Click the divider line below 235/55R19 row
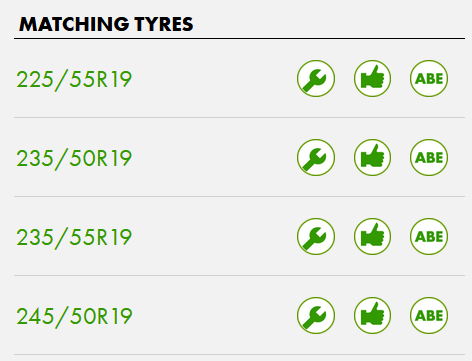 (x=239, y=275)
